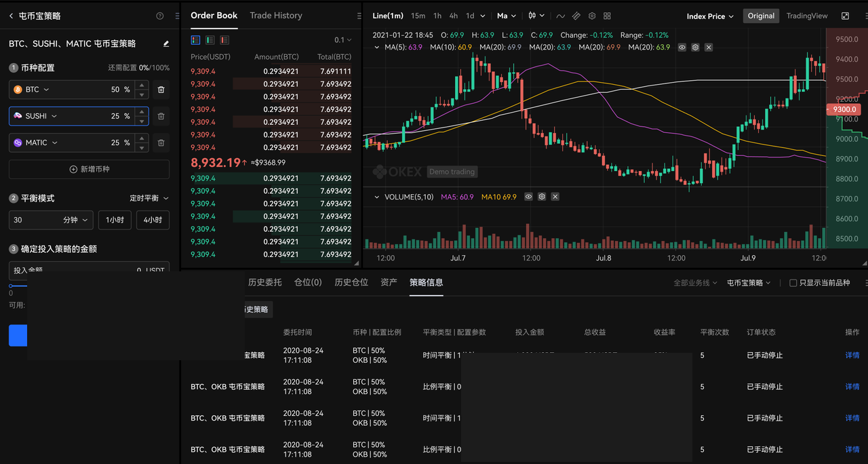Open the help icon beside 屯币宝策略 title
The image size is (868, 464).
(160, 16)
